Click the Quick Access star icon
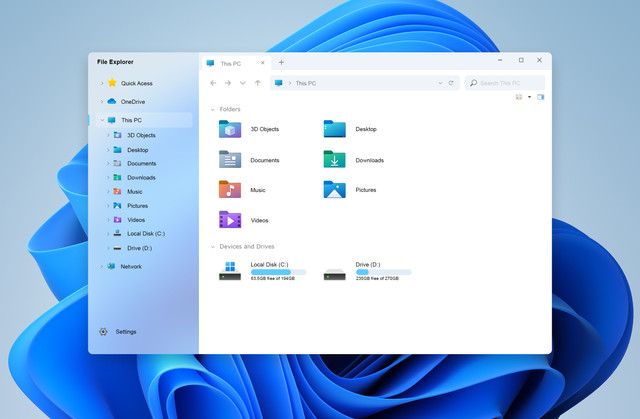The width and height of the screenshot is (640, 419). coord(112,83)
